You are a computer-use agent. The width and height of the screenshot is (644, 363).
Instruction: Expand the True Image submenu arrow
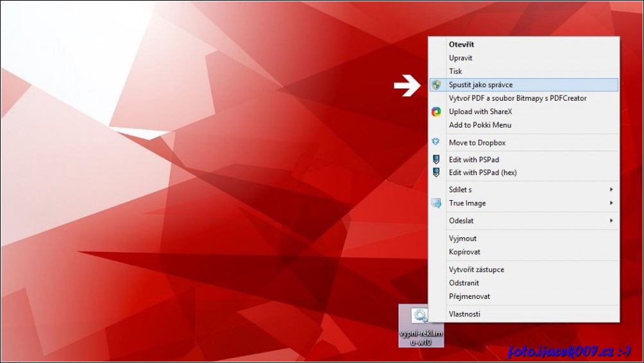tap(611, 203)
